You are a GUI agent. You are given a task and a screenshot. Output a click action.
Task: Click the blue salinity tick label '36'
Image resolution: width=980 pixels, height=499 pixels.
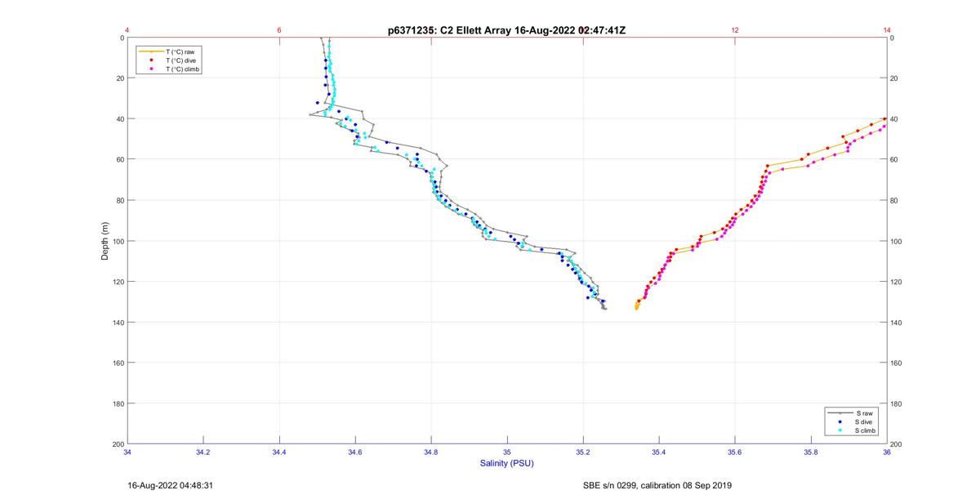click(887, 452)
